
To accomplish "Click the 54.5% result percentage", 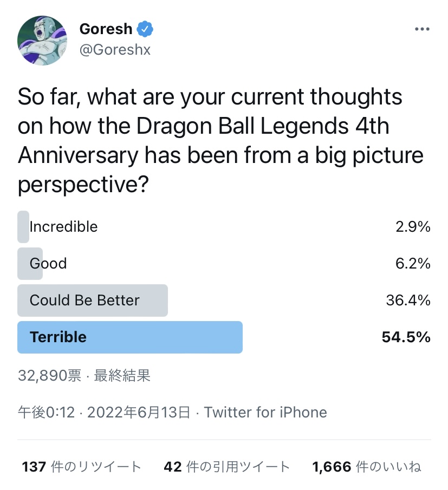I will tap(406, 337).
